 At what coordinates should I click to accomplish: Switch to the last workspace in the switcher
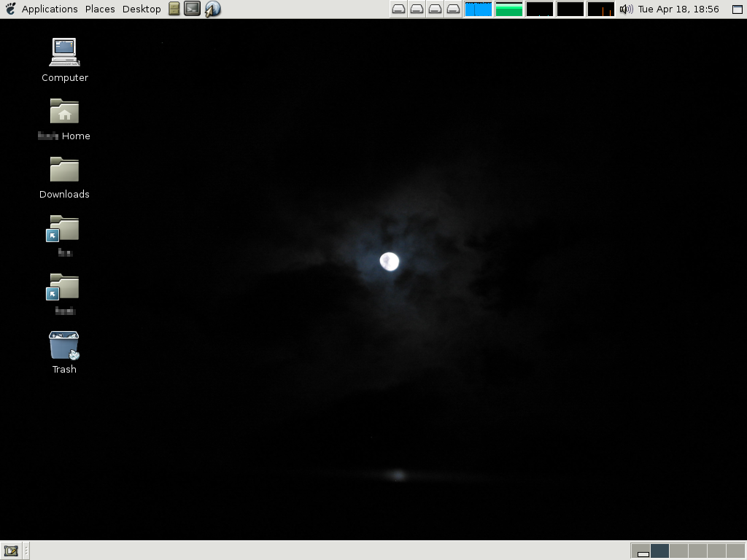tap(735, 551)
